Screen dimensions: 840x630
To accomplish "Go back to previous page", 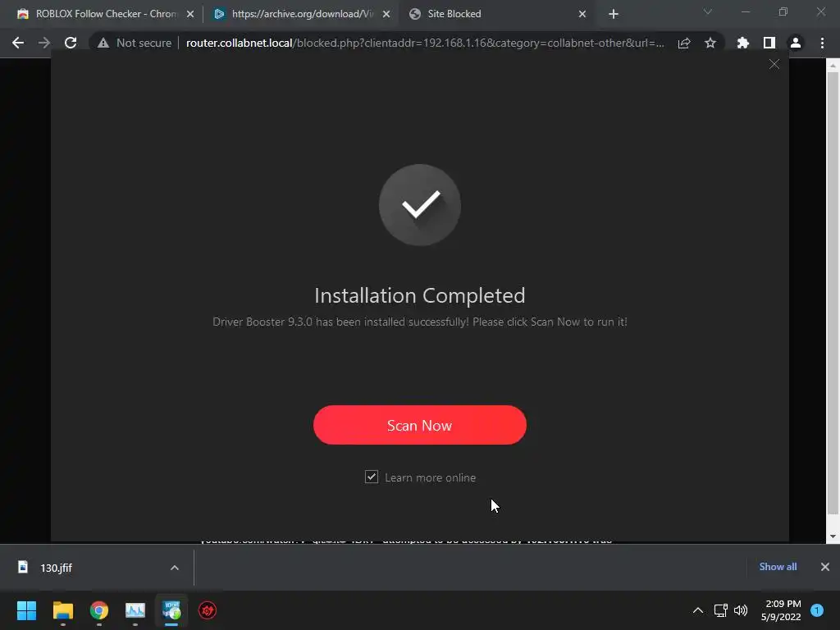I will 18,43.
